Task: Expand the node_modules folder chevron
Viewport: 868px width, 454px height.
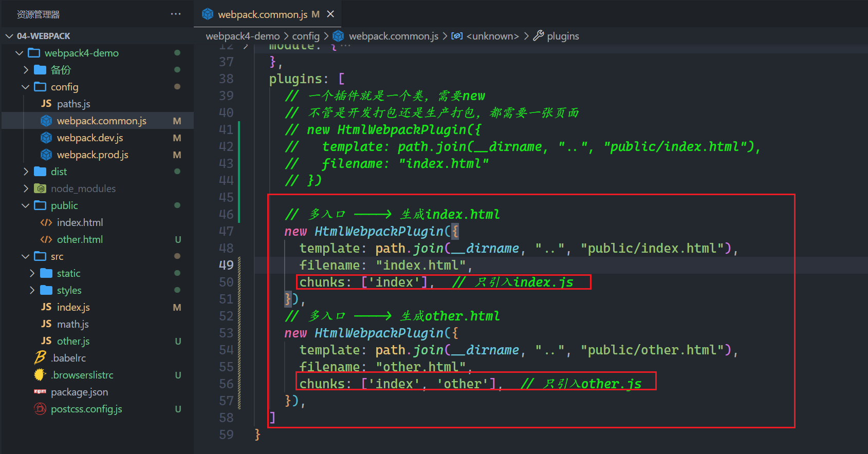Action: [26, 188]
